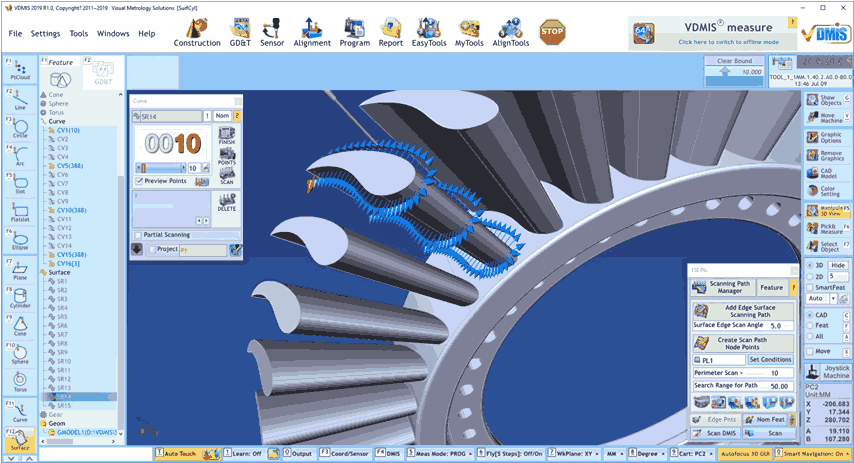Image resolution: width=854 pixels, height=463 pixels.
Task: Toggle Preview Points checkbox
Action: coord(139,181)
